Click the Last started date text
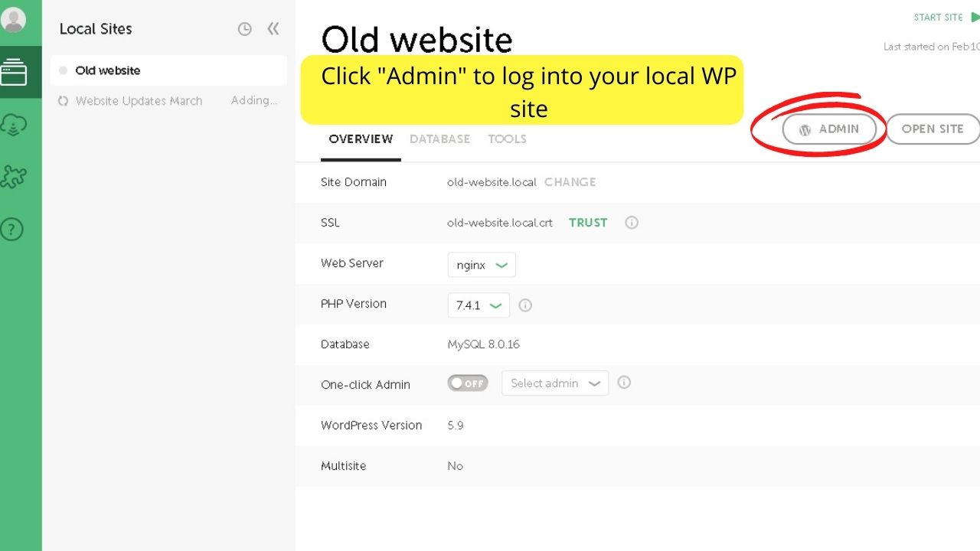 click(x=932, y=47)
